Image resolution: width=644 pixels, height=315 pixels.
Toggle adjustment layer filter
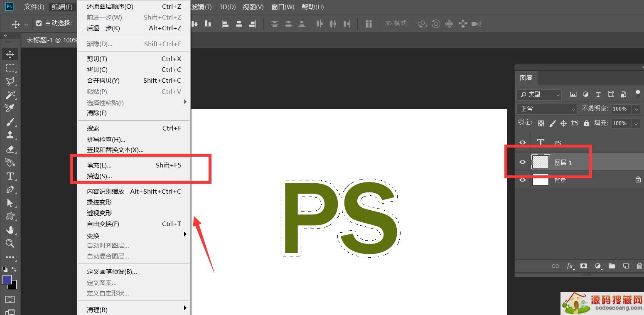585,94
